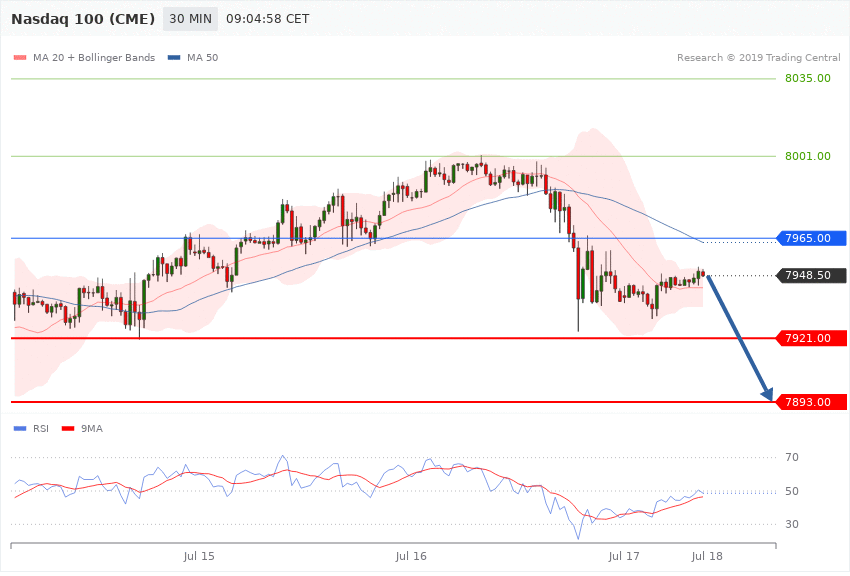The height and width of the screenshot is (576, 850).
Task: Select the 30 MIN timeframe label
Action: (190, 19)
